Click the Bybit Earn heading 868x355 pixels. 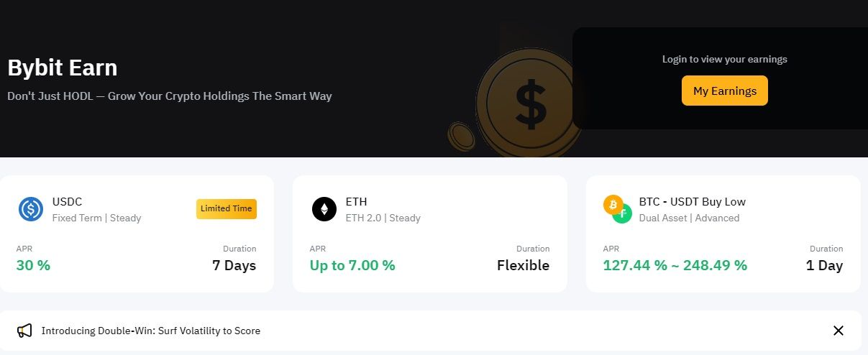(x=63, y=68)
